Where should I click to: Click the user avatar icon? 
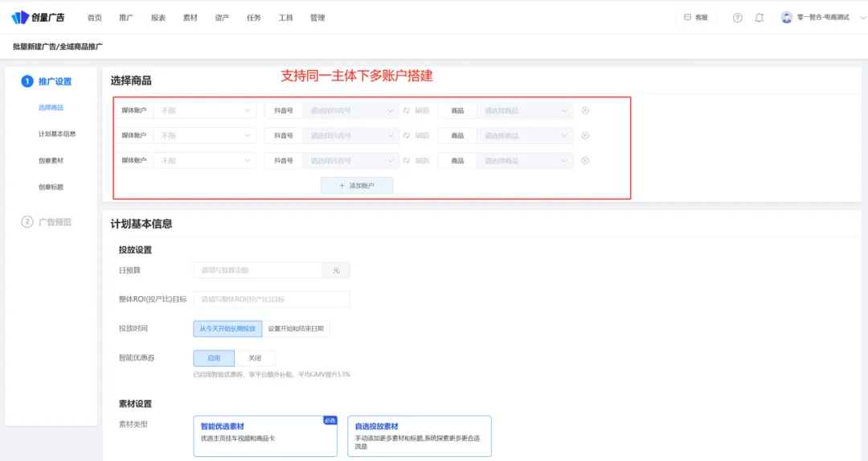(787, 17)
